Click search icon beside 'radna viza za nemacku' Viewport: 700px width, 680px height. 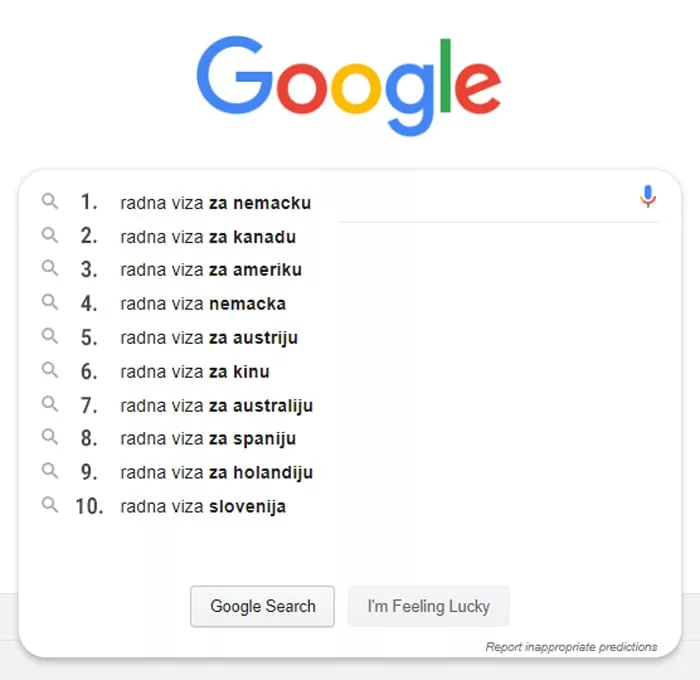click(x=50, y=202)
